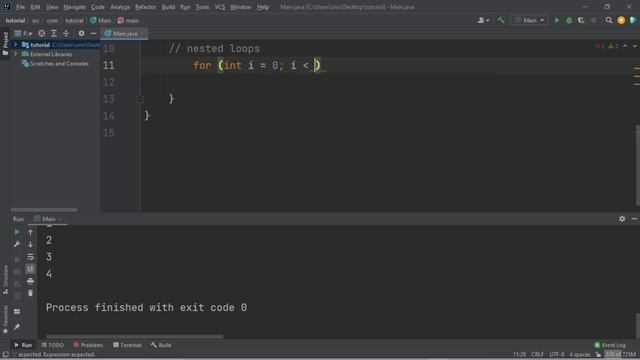Move up the stack trace in Run panel

click(30, 232)
